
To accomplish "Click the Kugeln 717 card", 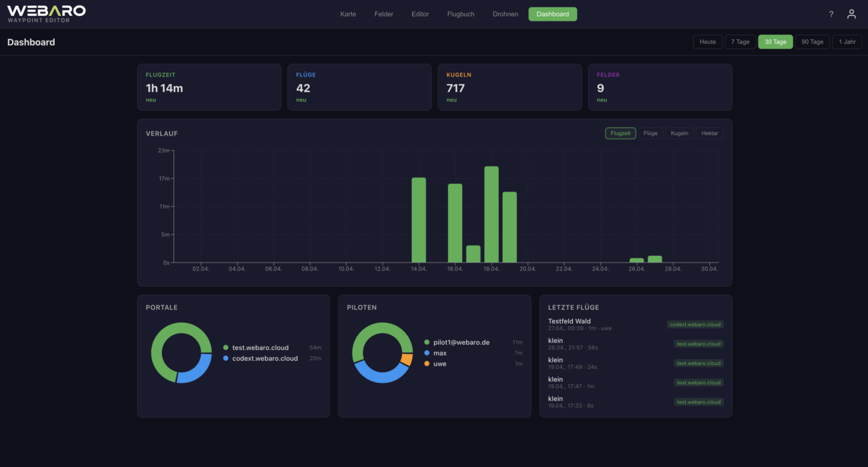I will click(509, 87).
